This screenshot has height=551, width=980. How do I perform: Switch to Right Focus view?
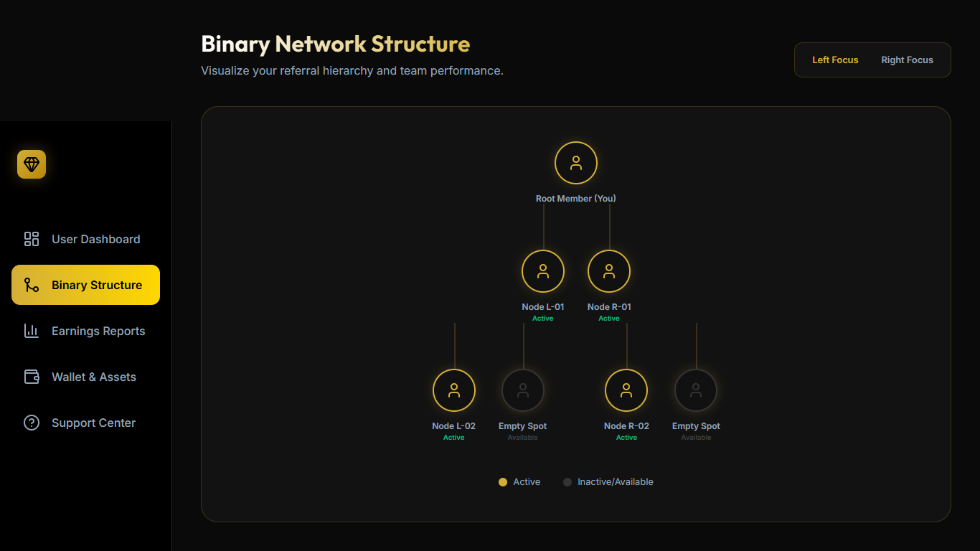coord(908,60)
